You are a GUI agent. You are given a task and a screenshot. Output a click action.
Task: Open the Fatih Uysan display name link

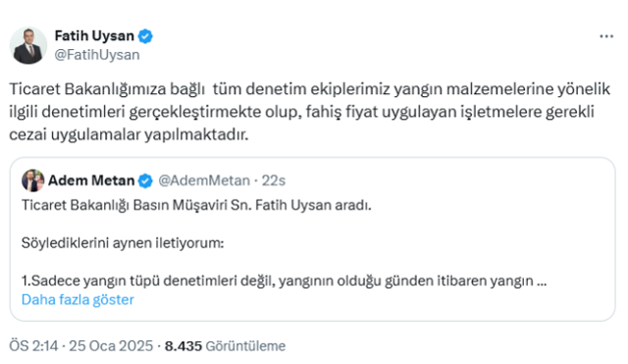click(94, 36)
